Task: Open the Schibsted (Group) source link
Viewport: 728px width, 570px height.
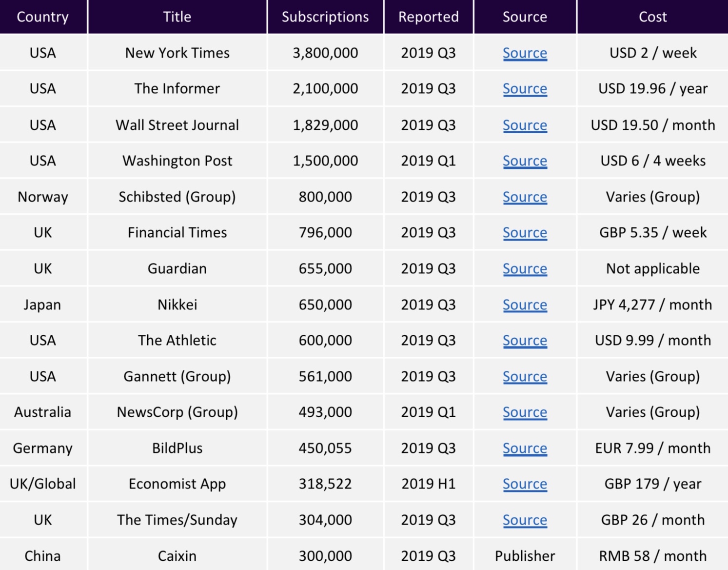Action: [x=525, y=197]
